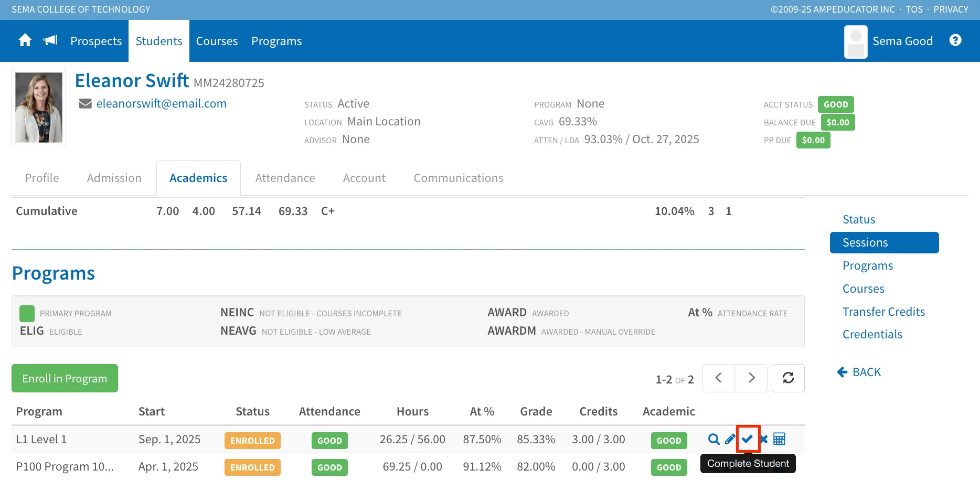The height and width of the screenshot is (491, 980).
Task: Switch to the Account tab
Action: coord(365,178)
